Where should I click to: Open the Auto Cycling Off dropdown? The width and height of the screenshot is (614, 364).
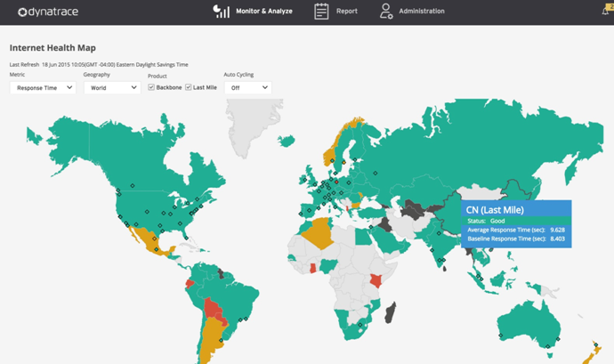tap(247, 88)
